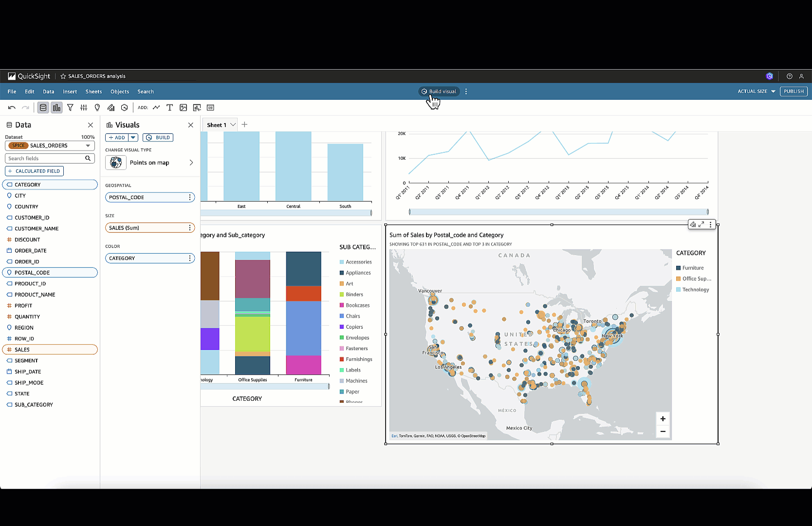The height and width of the screenshot is (526, 812).
Task: Maximize the map visual with the expand icon
Action: click(701, 225)
